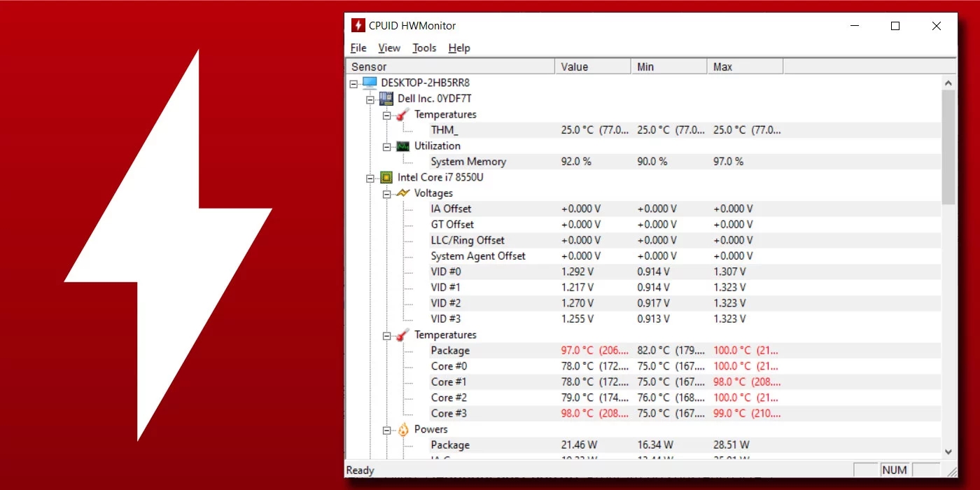Click the scrollbar down arrow
Viewport: 980px width, 490px height.
[948, 451]
